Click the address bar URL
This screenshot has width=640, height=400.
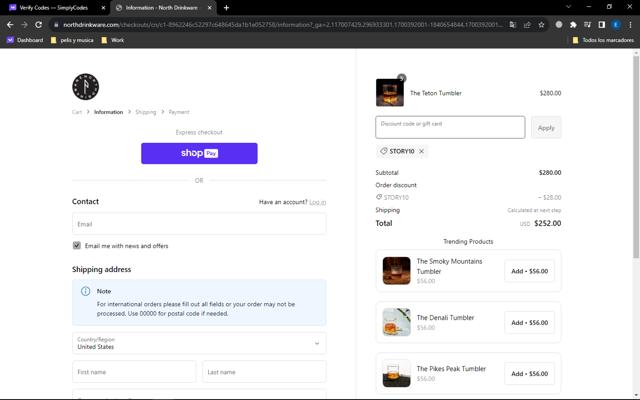282,25
